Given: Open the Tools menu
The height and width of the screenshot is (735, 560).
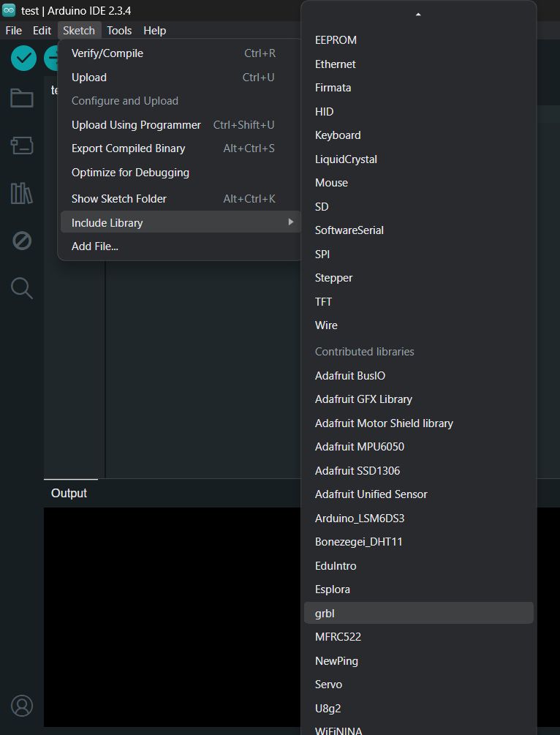Looking at the screenshot, I should pyautogui.click(x=119, y=31).
